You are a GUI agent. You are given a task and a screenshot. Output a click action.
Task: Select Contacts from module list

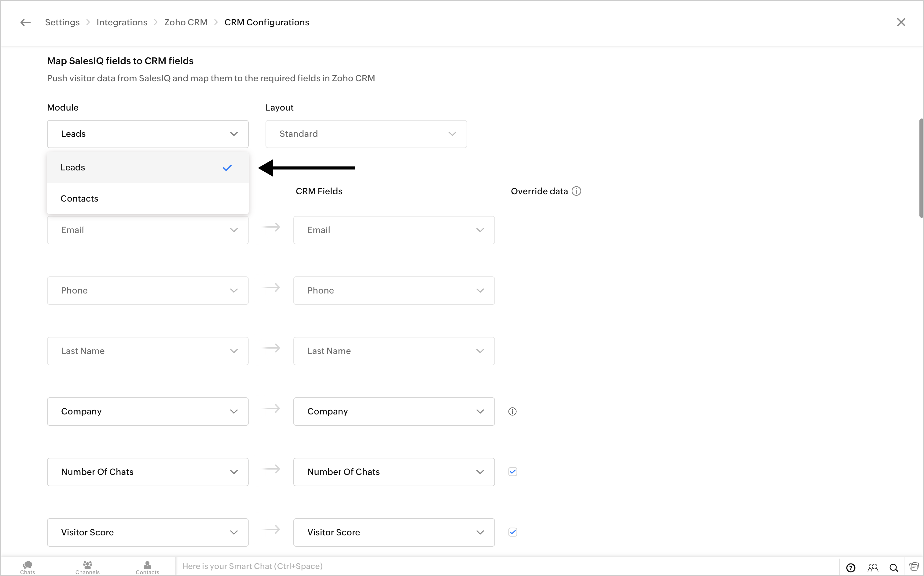pyautogui.click(x=79, y=199)
